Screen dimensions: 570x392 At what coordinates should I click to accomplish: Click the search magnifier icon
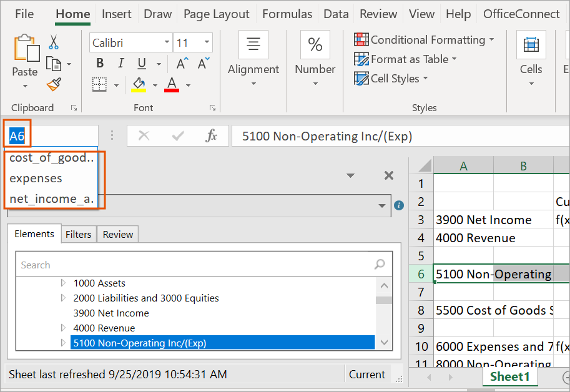click(x=380, y=264)
